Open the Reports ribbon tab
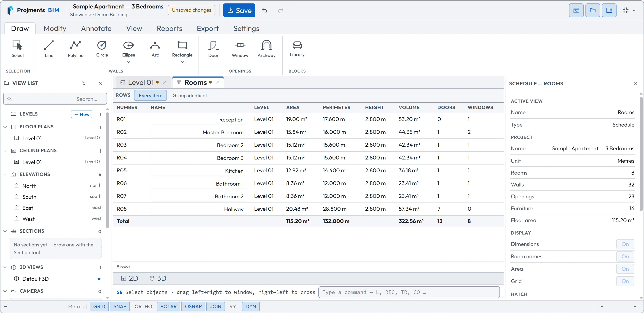Image resolution: width=644 pixels, height=313 pixels. click(169, 28)
